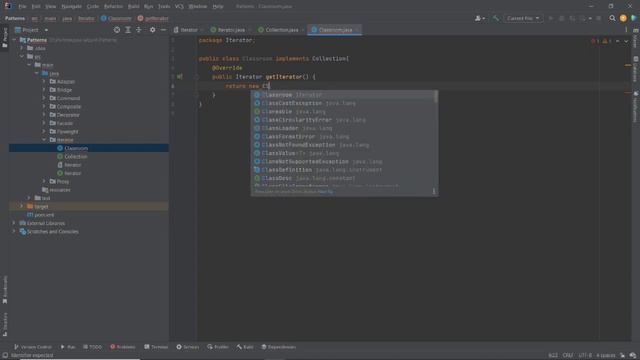This screenshot has width=640, height=360.
Task: Open Search Everywhere magnifier icon
Action: 612,18
